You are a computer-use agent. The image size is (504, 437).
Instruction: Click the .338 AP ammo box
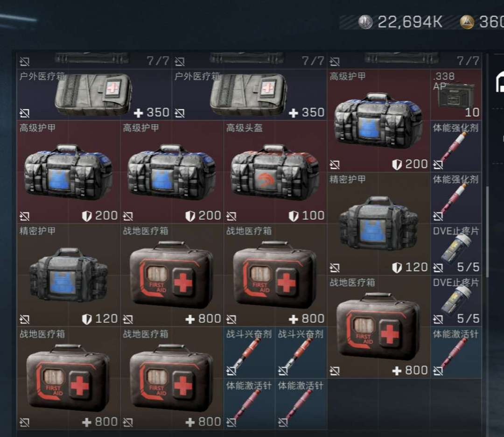tap(456, 95)
